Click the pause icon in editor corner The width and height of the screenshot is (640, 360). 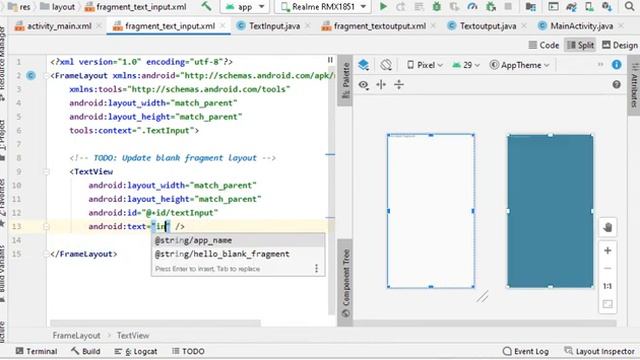click(x=330, y=60)
